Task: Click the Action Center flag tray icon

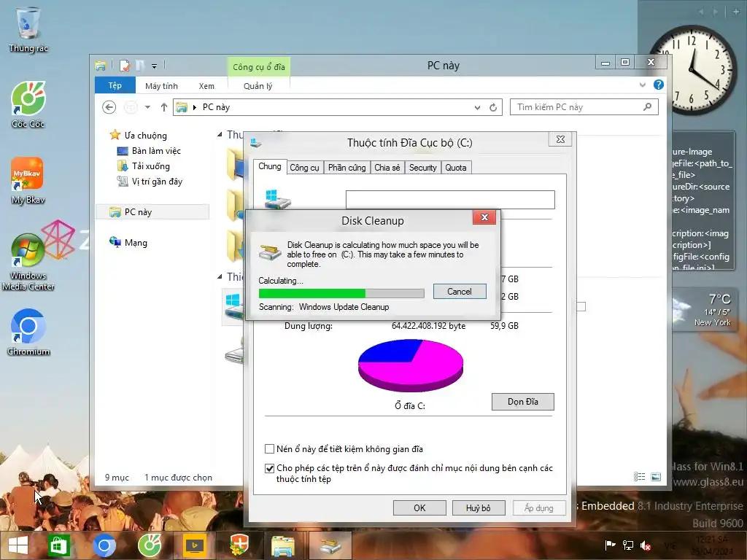Action: pyautogui.click(x=610, y=545)
